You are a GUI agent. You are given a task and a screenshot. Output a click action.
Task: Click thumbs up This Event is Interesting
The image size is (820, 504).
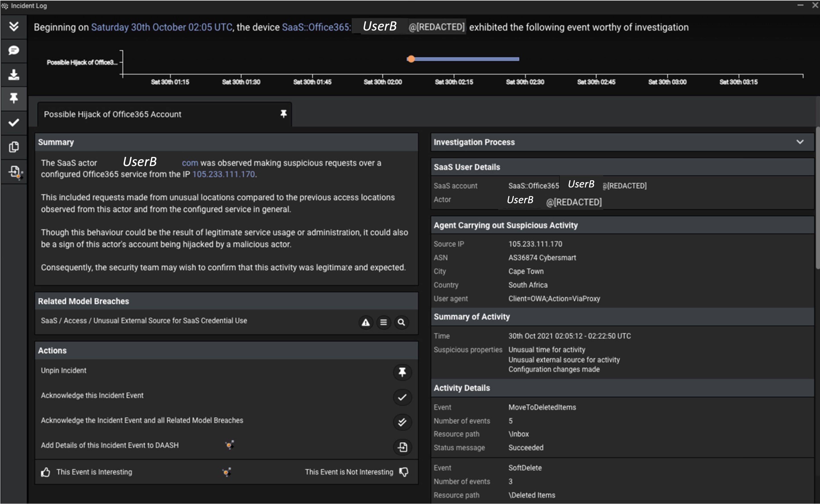click(x=46, y=472)
